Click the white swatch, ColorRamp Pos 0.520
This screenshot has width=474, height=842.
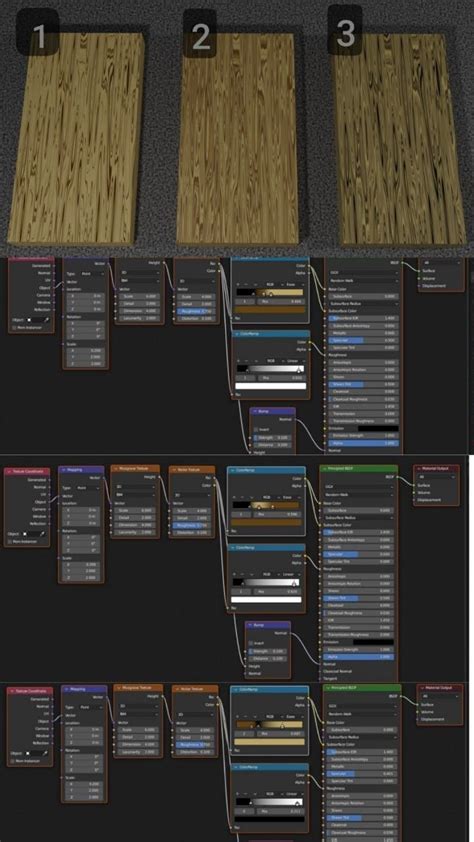pos(266,599)
